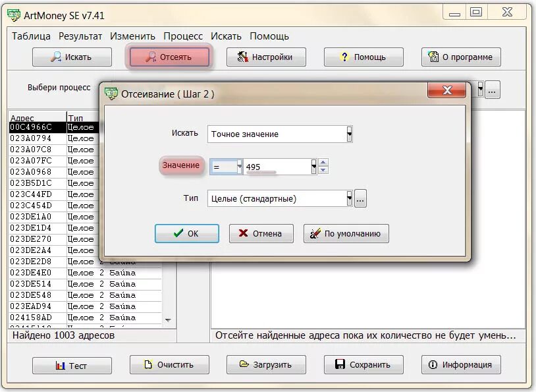This screenshot has width=536, height=392.
Task: Select address row 023DE4E0
Action: point(85,273)
